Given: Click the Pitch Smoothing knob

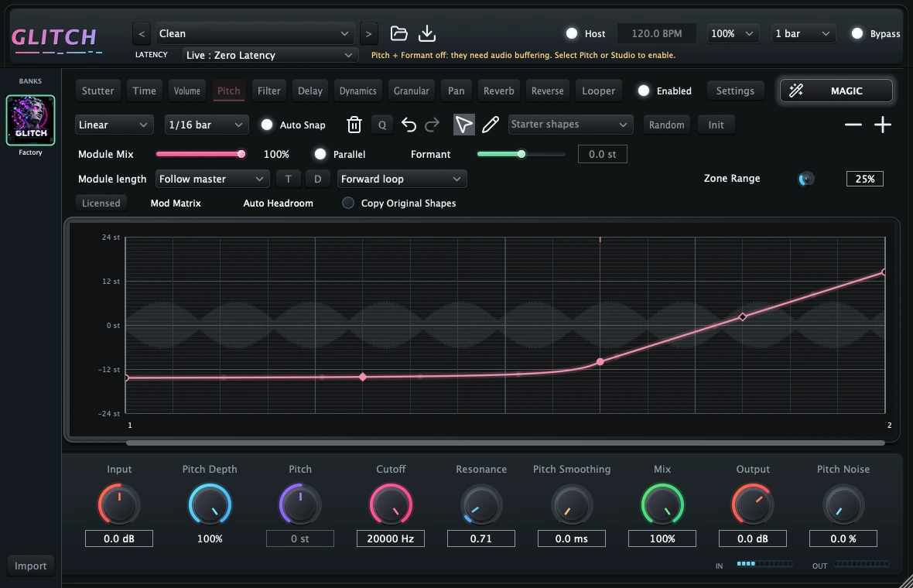Looking at the screenshot, I should point(572,504).
